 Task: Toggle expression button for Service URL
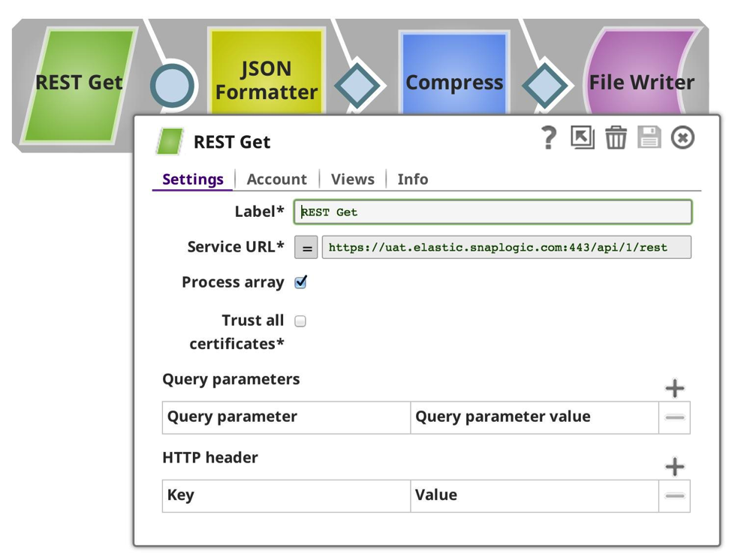pos(306,247)
